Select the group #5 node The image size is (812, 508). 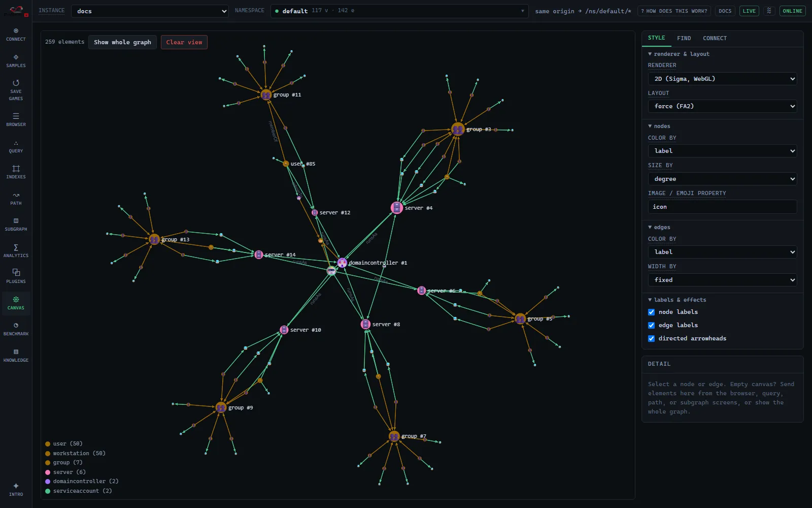(520, 319)
